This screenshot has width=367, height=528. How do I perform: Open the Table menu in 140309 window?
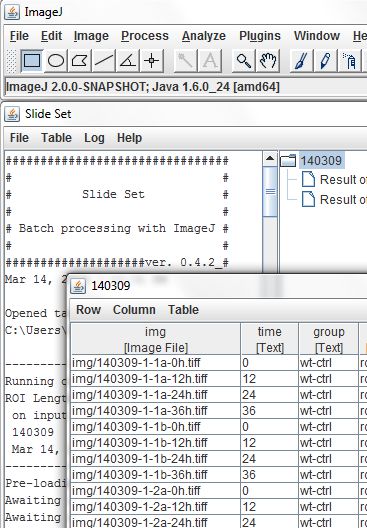[183, 310]
